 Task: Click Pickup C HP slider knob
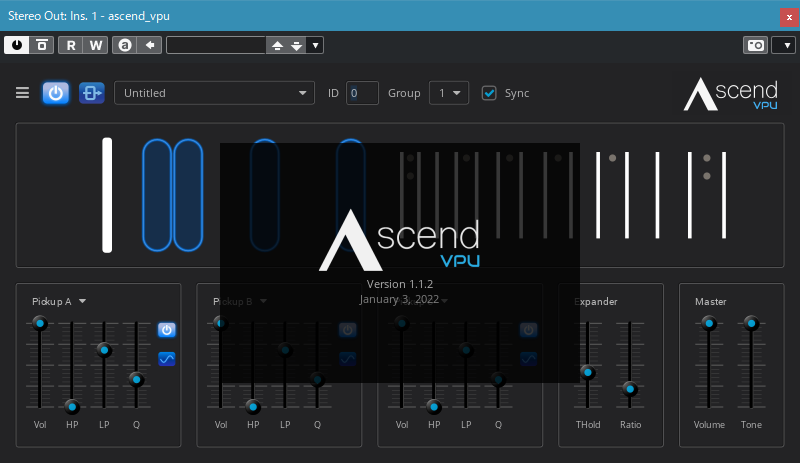coord(434,407)
